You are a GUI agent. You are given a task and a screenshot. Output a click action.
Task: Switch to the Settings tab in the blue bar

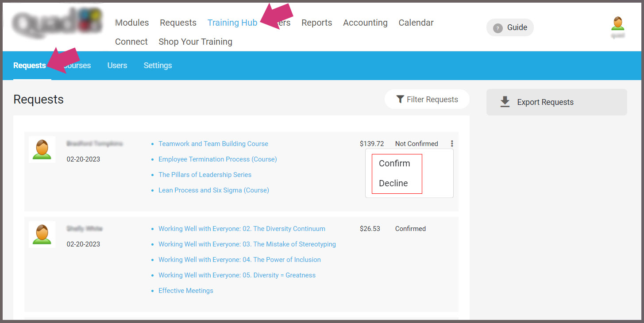click(x=158, y=65)
